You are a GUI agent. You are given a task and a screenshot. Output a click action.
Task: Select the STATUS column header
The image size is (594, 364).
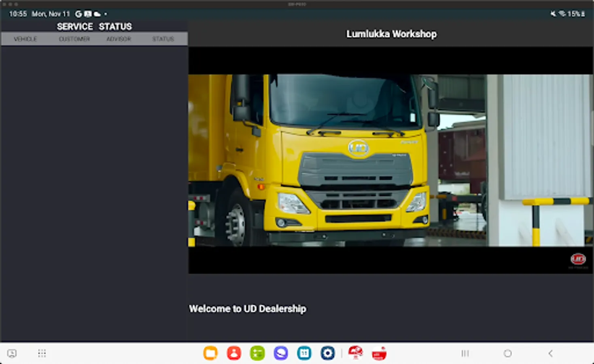163,39
